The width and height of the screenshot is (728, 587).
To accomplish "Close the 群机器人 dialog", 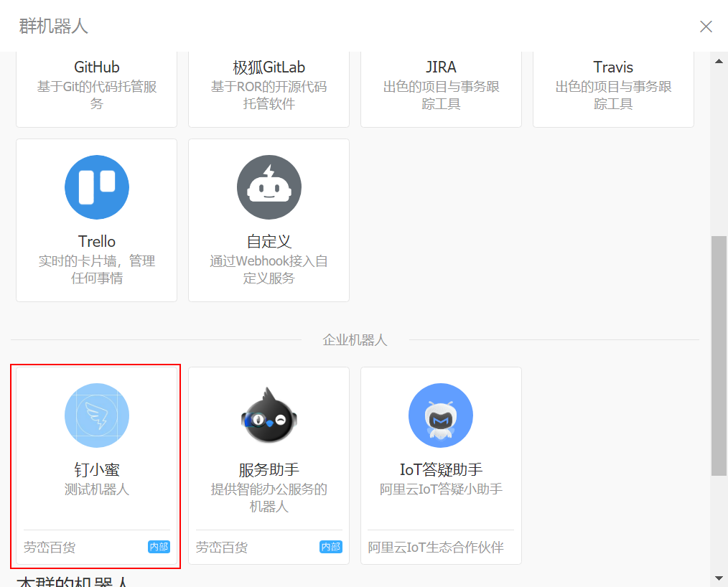I will coord(706,27).
